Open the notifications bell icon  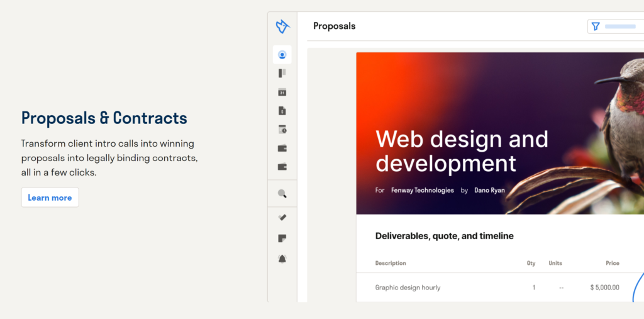click(282, 259)
